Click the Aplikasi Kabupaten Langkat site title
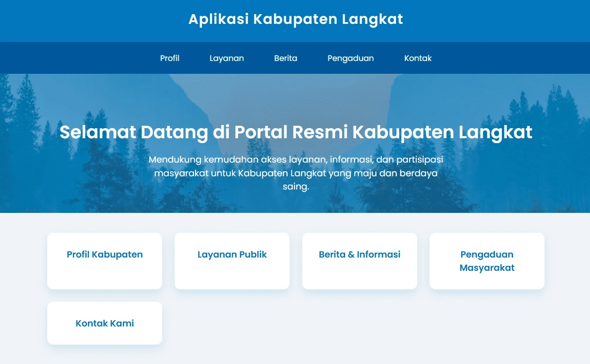This screenshot has height=364, width=590. 296,19
